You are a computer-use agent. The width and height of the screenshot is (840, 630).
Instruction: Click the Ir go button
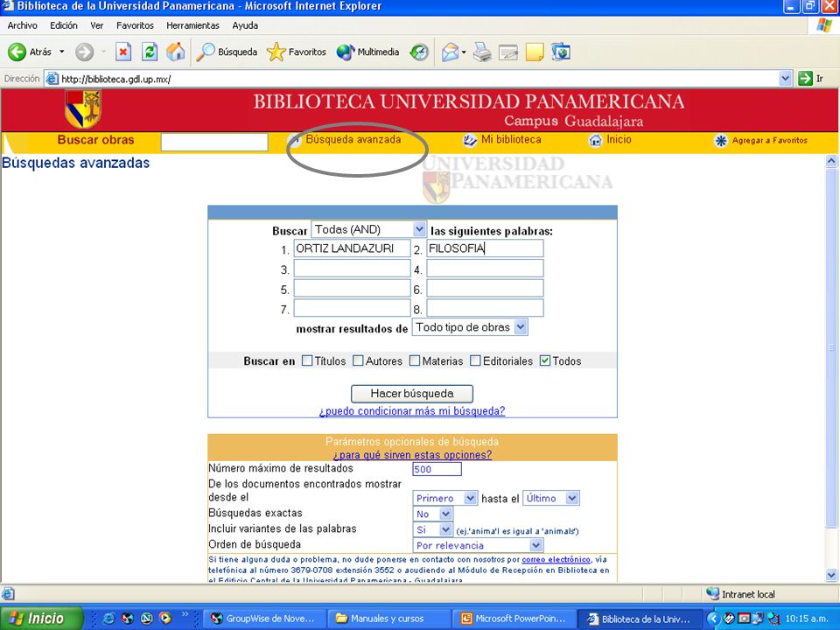[810, 79]
